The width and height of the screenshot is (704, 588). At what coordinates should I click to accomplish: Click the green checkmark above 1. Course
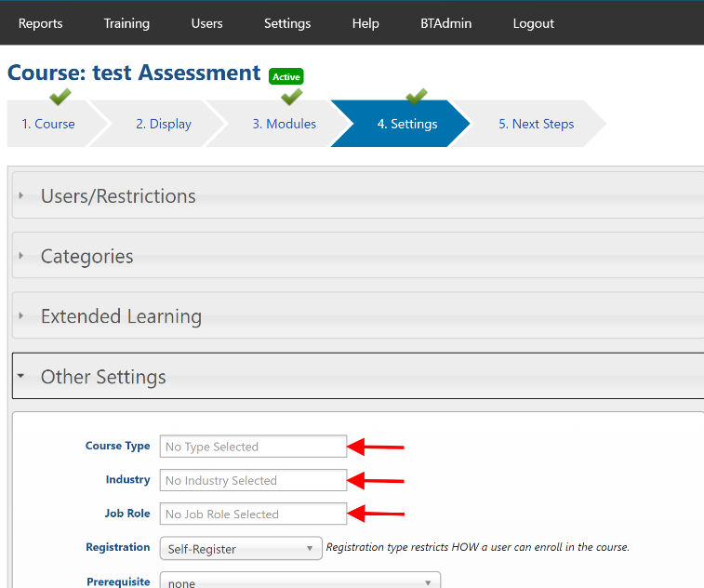pyautogui.click(x=60, y=96)
